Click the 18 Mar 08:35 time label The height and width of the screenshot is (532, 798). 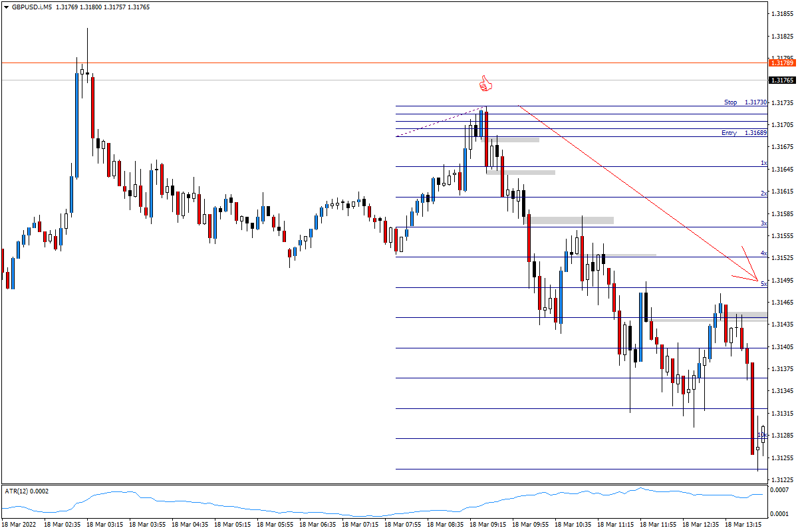445,525
